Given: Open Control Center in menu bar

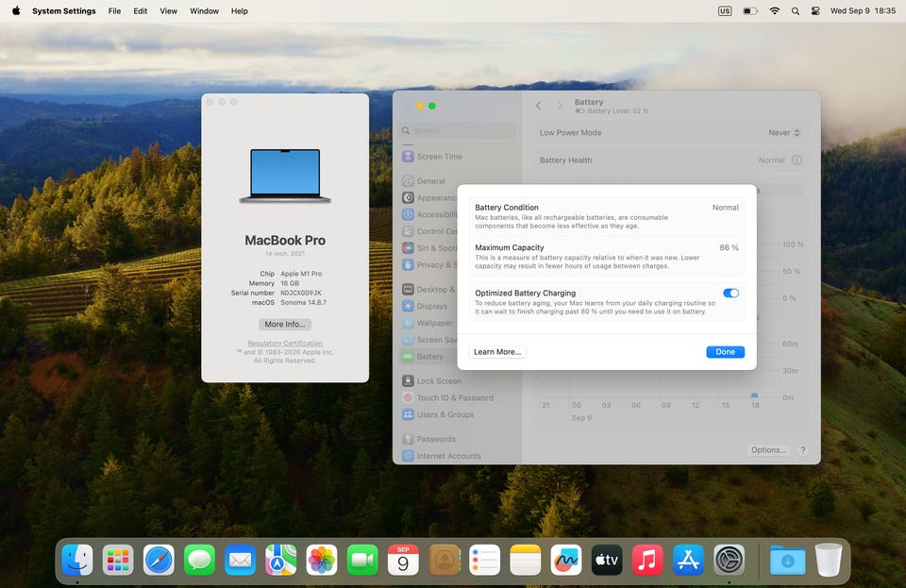Looking at the screenshot, I should click(815, 11).
